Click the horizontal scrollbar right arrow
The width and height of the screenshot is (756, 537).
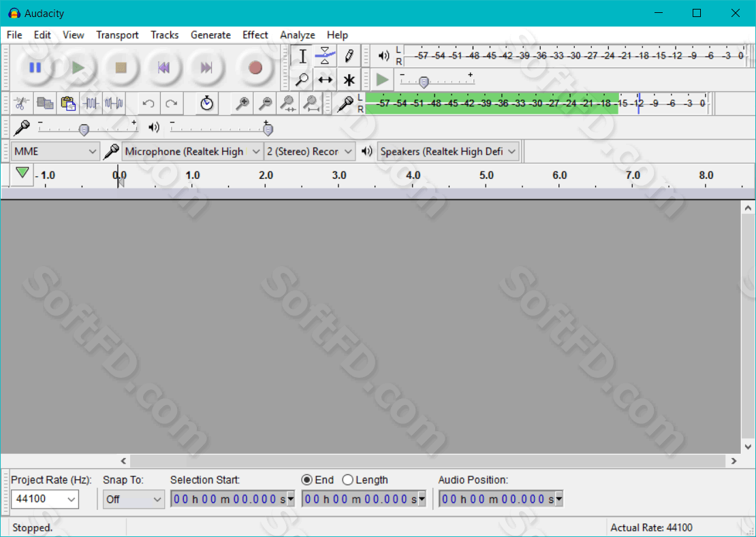coord(734,461)
